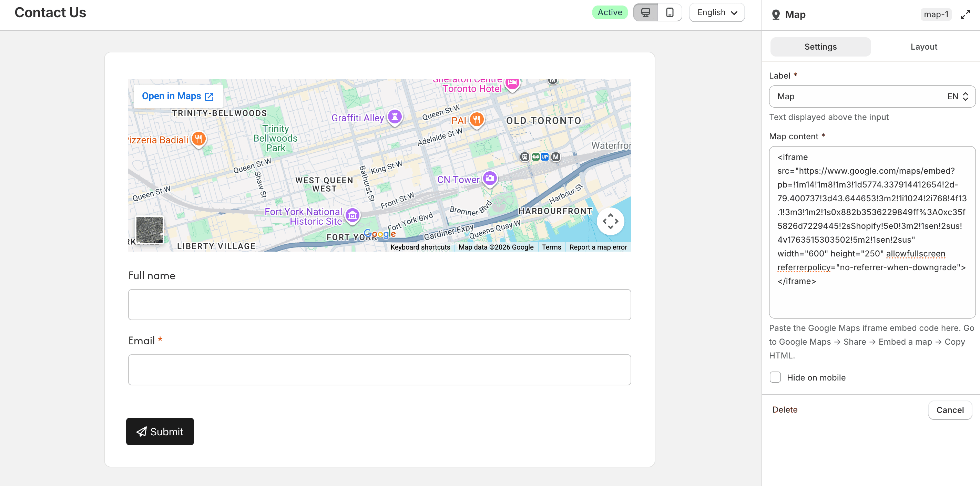Click the GO transit green icon

[x=535, y=157]
